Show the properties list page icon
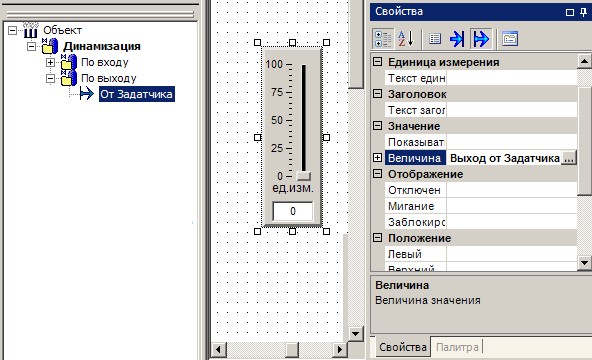This screenshot has height=360, width=592. point(435,38)
